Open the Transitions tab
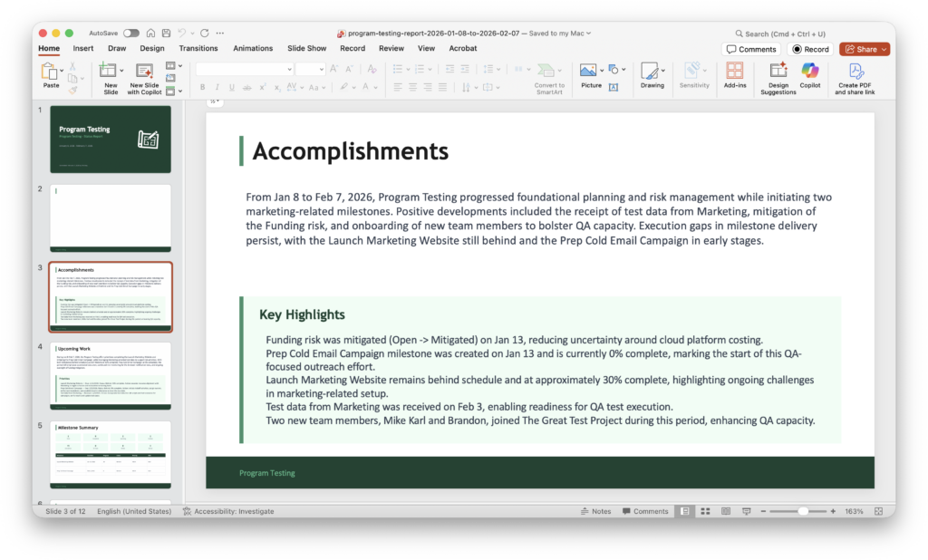This screenshot has width=928, height=560. click(x=198, y=48)
